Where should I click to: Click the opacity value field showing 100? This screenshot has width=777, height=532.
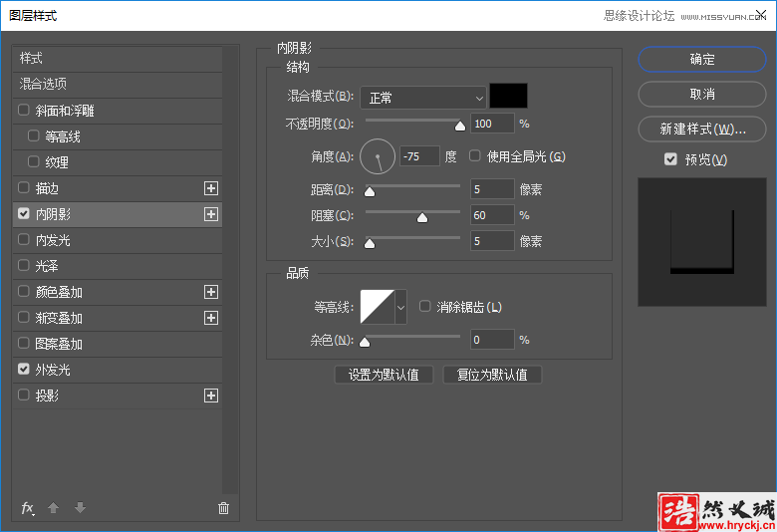click(x=492, y=124)
